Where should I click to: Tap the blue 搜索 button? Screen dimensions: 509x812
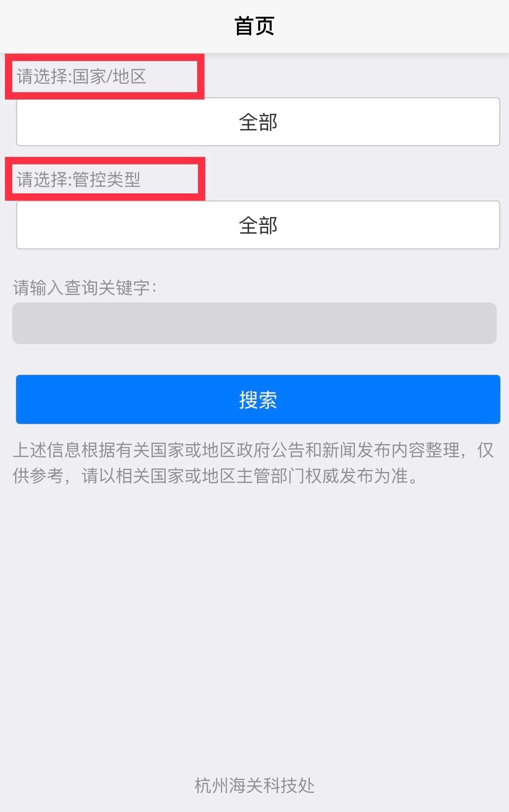[x=258, y=399]
